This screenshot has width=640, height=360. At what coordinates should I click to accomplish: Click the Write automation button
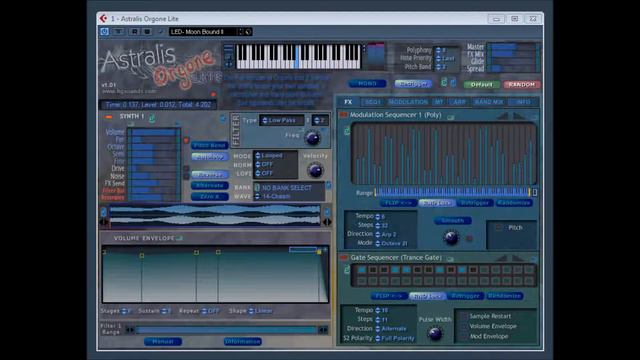(x=147, y=31)
